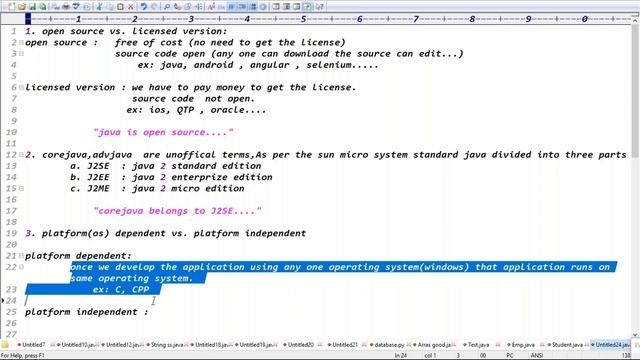
Task: Collapse the fold marker on line 12
Action: pos(21,155)
